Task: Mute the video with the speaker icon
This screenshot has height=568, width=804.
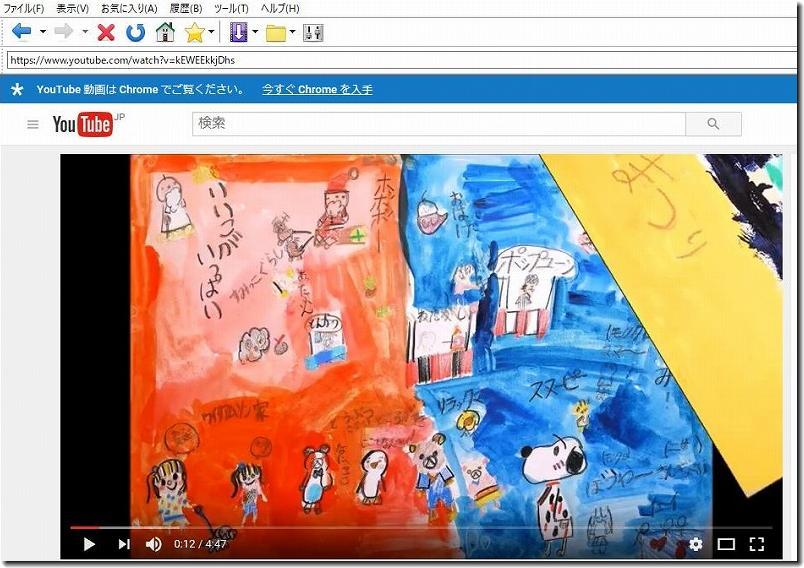Action: point(153,544)
